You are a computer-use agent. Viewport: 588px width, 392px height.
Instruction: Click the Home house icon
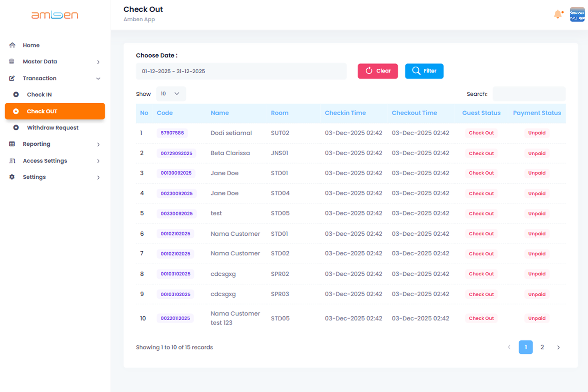[12, 45]
